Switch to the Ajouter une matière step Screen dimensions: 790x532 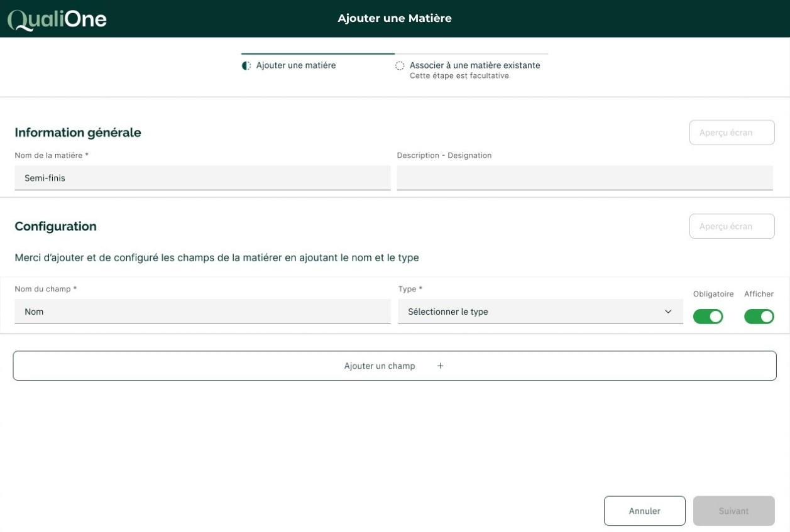[296, 65]
